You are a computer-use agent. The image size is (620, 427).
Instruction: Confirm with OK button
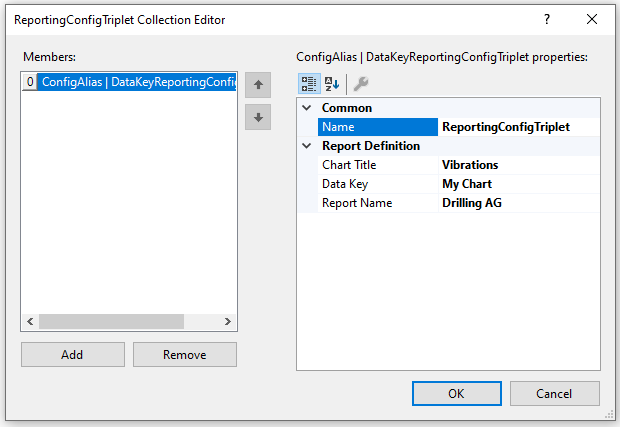tap(457, 393)
